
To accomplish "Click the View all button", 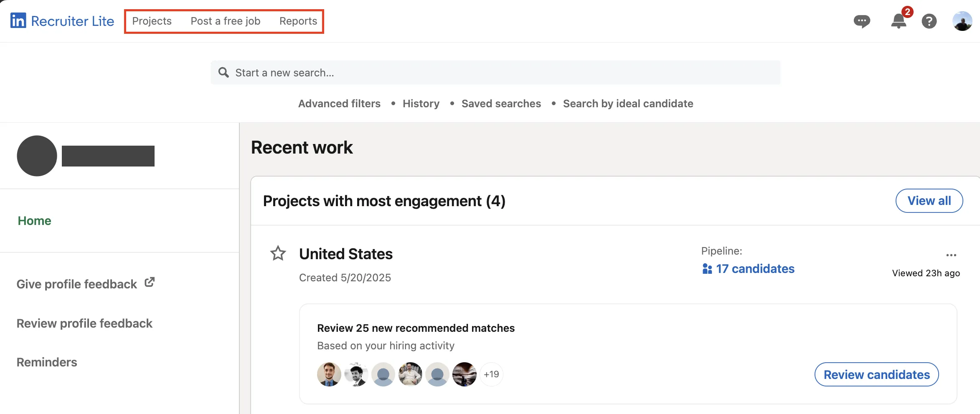I will coord(929,201).
